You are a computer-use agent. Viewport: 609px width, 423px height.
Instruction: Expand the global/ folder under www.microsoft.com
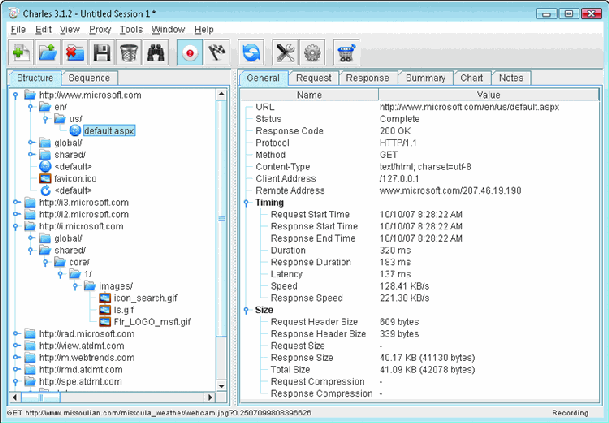31,143
